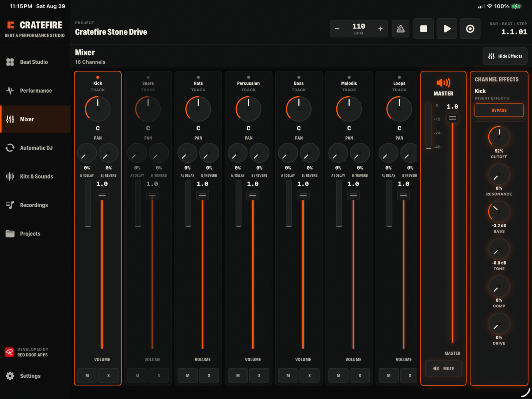This screenshot has width=532, height=399.
Task: Click the Drive effect knob
Action: [499, 323]
